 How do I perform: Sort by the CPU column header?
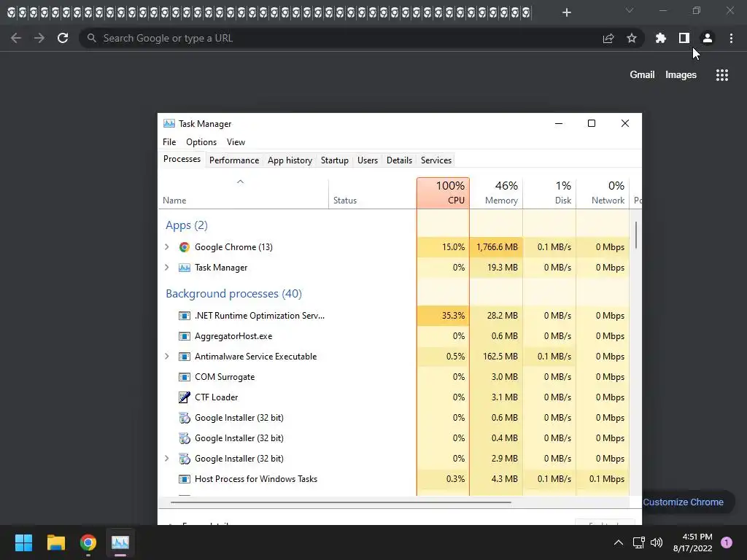pyautogui.click(x=443, y=192)
